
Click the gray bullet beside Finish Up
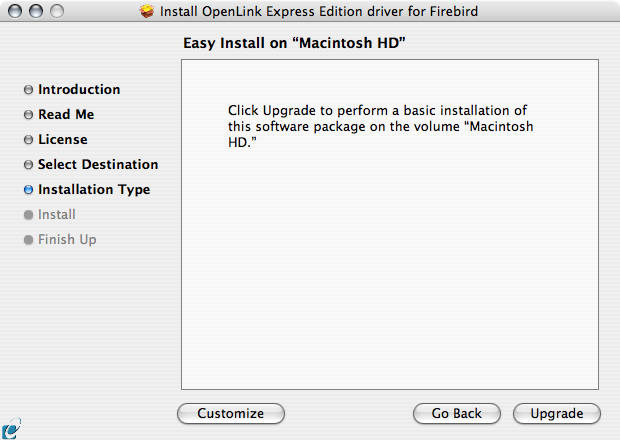pos(28,240)
